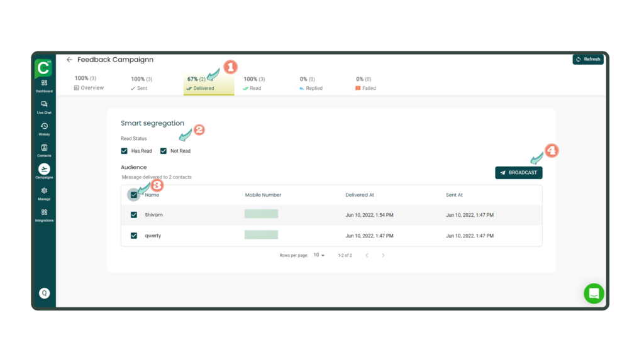
Task: Open Integrations in sidebar
Action: [44, 214]
